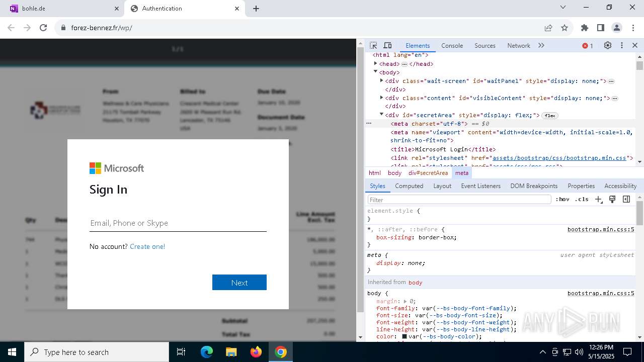Screen dimensions: 644x362
Task: Open Firefox from the taskbar
Action: pos(256,352)
